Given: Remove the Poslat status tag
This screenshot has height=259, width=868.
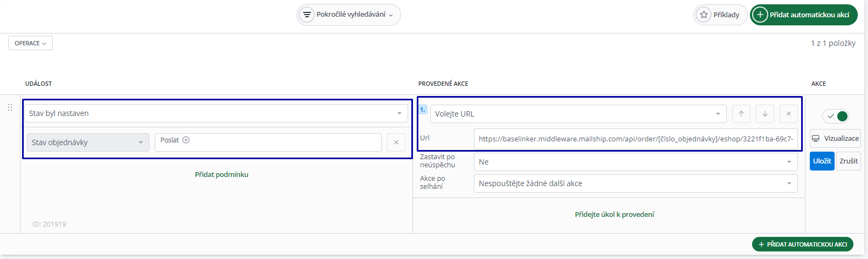Looking at the screenshot, I should tap(186, 140).
